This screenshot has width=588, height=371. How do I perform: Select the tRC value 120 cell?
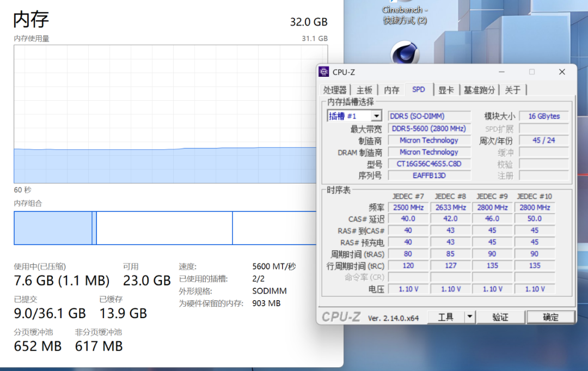408,266
